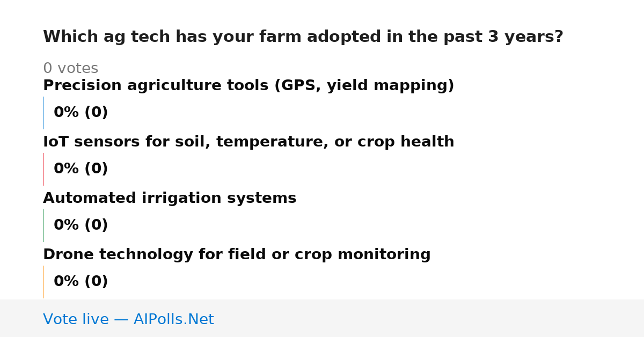This screenshot has width=644, height=337.
Task: Click the words past 3 years in title
Action: (507, 37)
